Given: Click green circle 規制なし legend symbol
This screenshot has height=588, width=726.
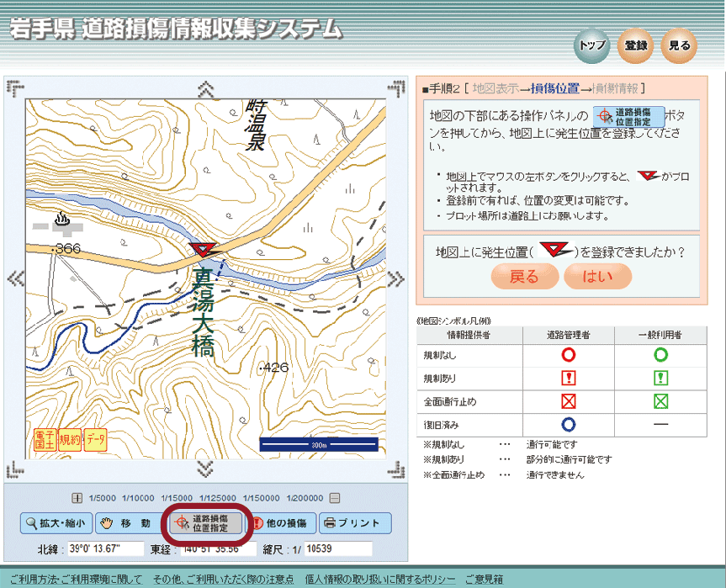Looking at the screenshot, I should point(660,355).
